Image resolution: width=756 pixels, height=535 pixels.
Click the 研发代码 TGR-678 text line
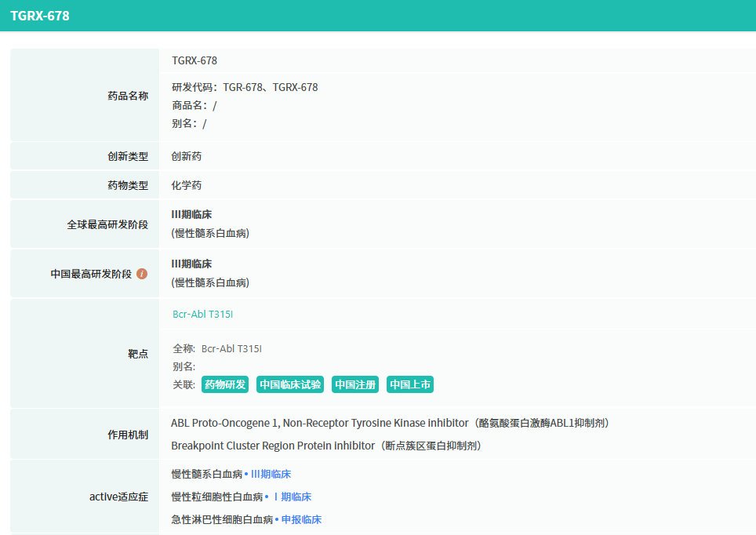pos(245,88)
